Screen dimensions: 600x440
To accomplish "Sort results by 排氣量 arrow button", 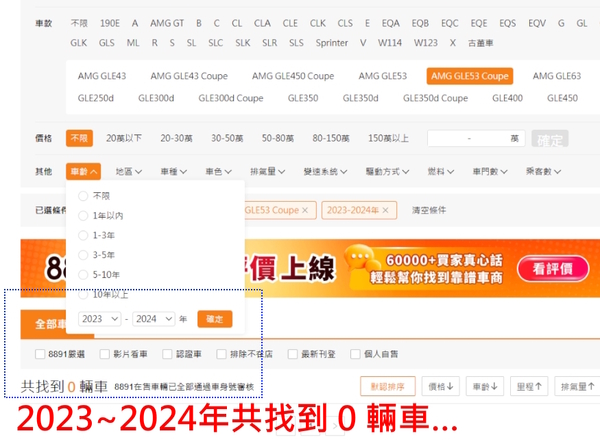I will [x=578, y=385].
